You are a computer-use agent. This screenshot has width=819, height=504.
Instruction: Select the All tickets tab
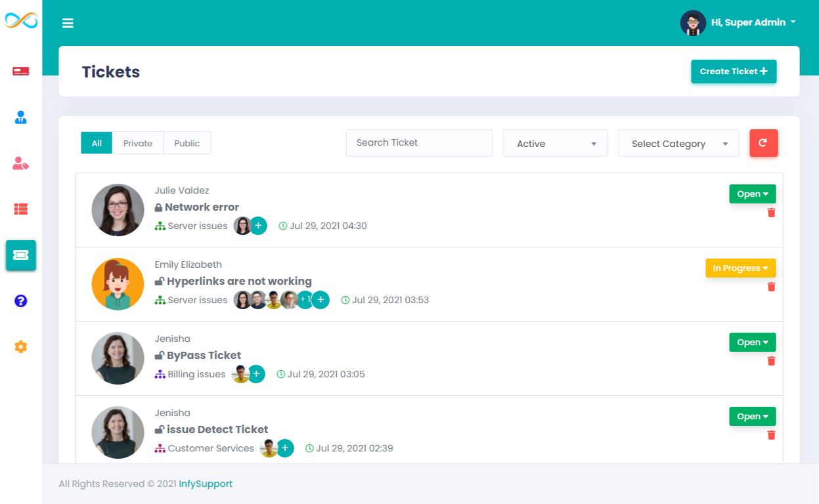pos(96,142)
